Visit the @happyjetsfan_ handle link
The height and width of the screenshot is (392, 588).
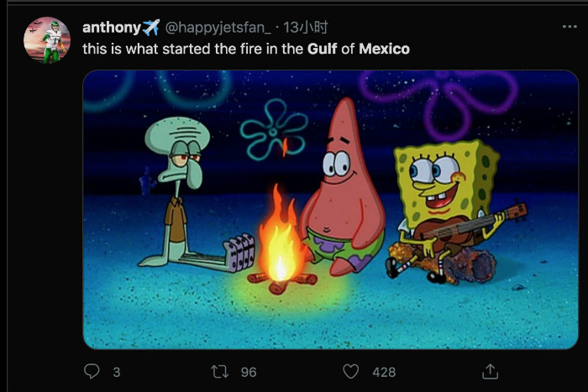pyautogui.click(x=218, y=28)
